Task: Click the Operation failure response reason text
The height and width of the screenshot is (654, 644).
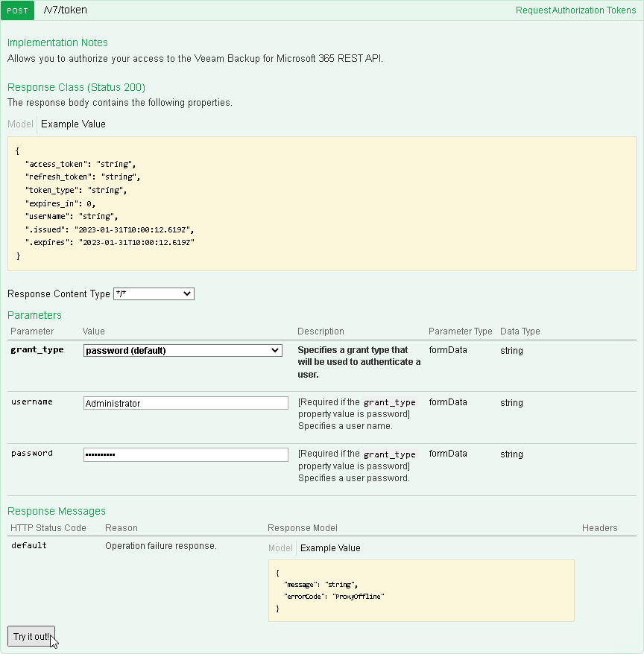Action: [x=161, y=545]
